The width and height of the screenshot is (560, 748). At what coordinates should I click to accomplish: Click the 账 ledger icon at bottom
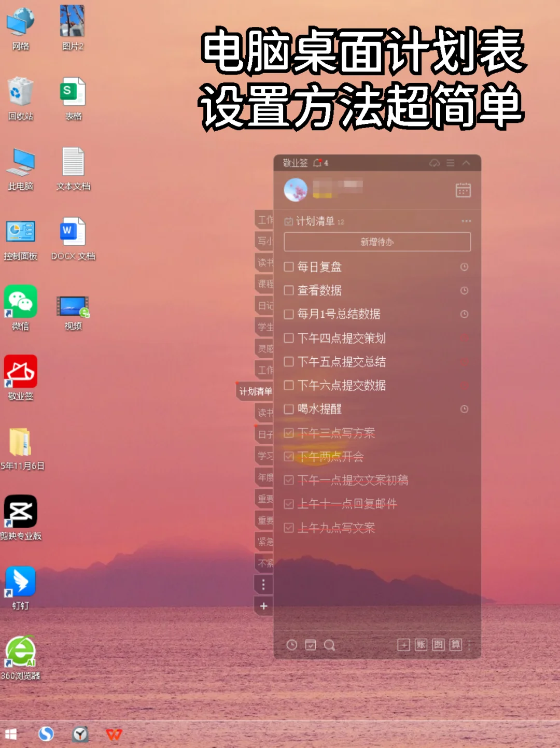tap(421, 645)
